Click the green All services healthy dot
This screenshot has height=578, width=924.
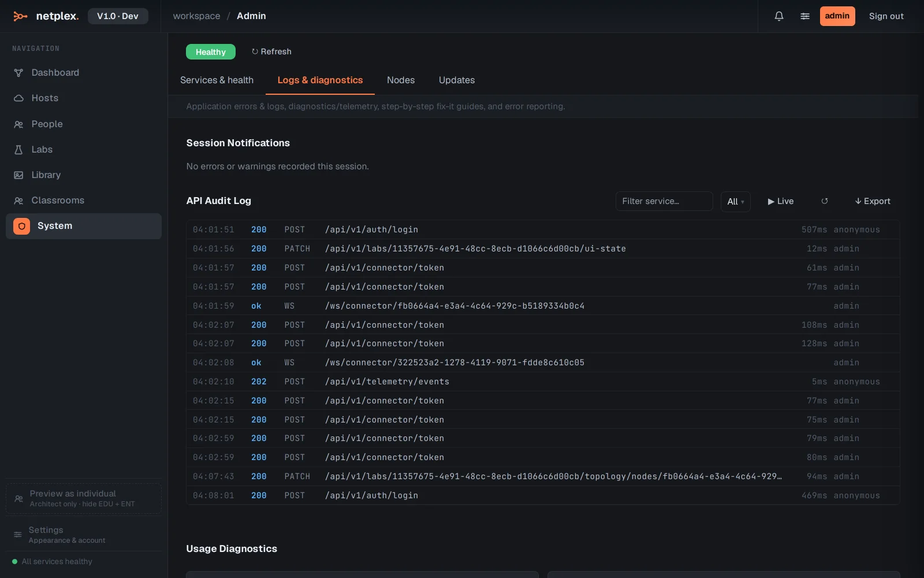(15, 561)
